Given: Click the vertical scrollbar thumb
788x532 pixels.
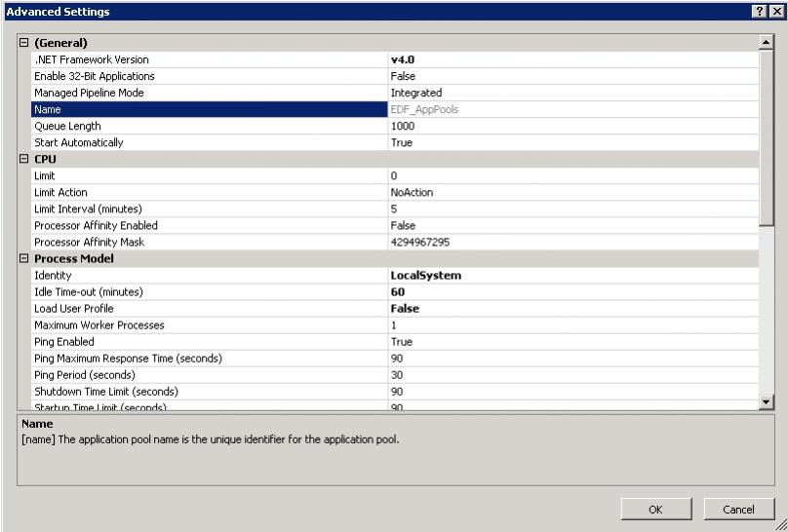Looking at the screenshot, I should pyautogui.click(x=766, y=138).
